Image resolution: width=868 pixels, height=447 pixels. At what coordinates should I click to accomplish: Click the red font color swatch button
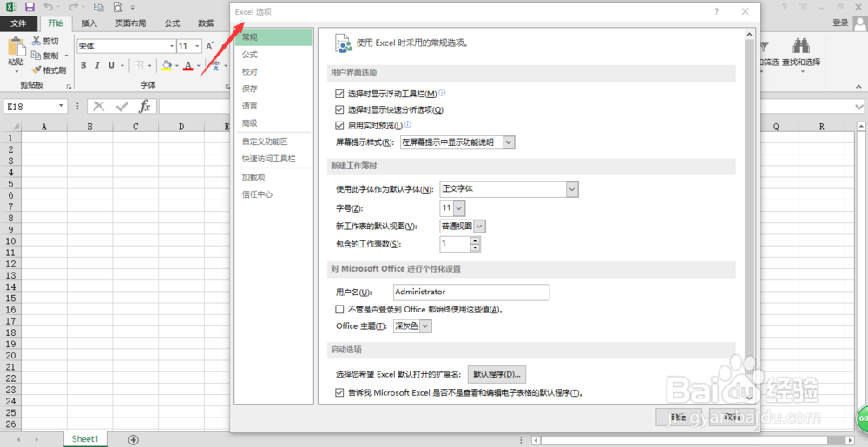pyautogui.click(x=188, y=65)
